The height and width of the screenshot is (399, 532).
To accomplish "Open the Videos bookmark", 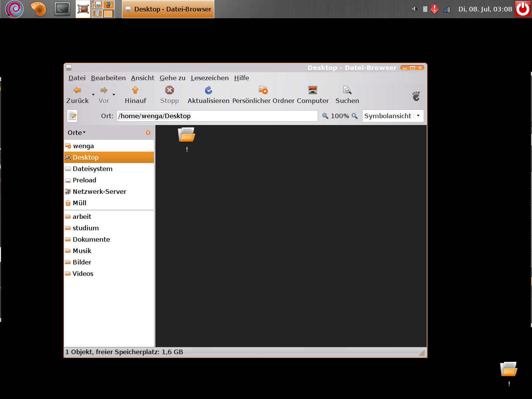I will coord(109,274).
